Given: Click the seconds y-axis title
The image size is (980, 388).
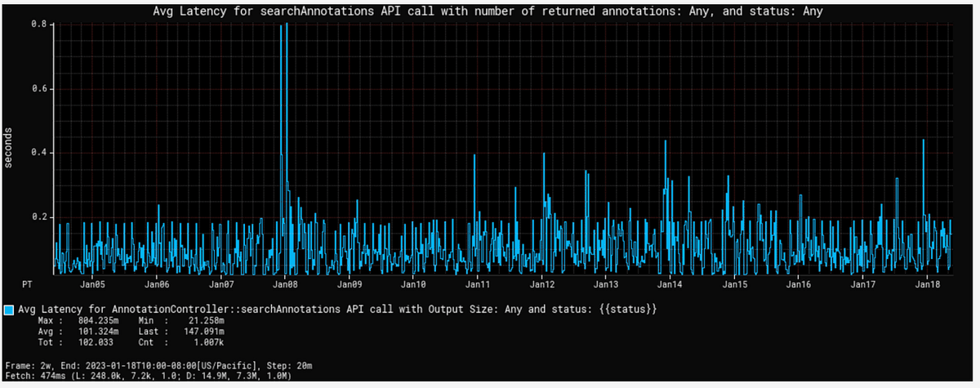Looking at the screenshot, I should tap(8, 147).
